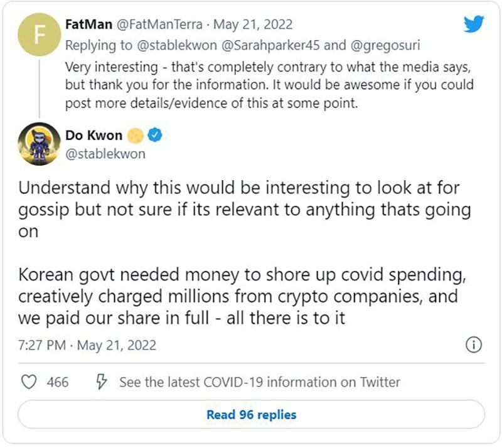Click Do Kwon's blue verified badge

[x=156, y=136]
